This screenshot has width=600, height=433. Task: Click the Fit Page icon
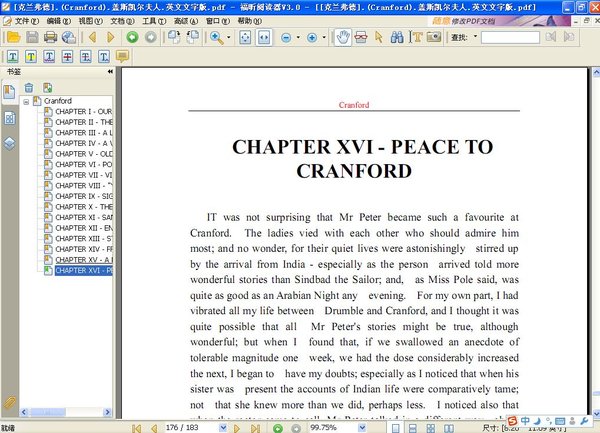tap(245, 37)
